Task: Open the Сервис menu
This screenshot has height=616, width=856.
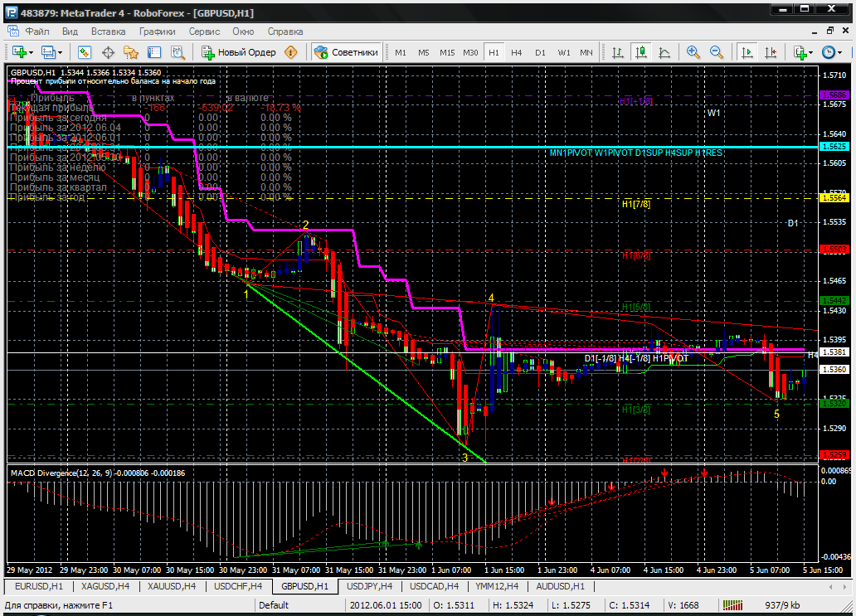Action: point(204,32)
